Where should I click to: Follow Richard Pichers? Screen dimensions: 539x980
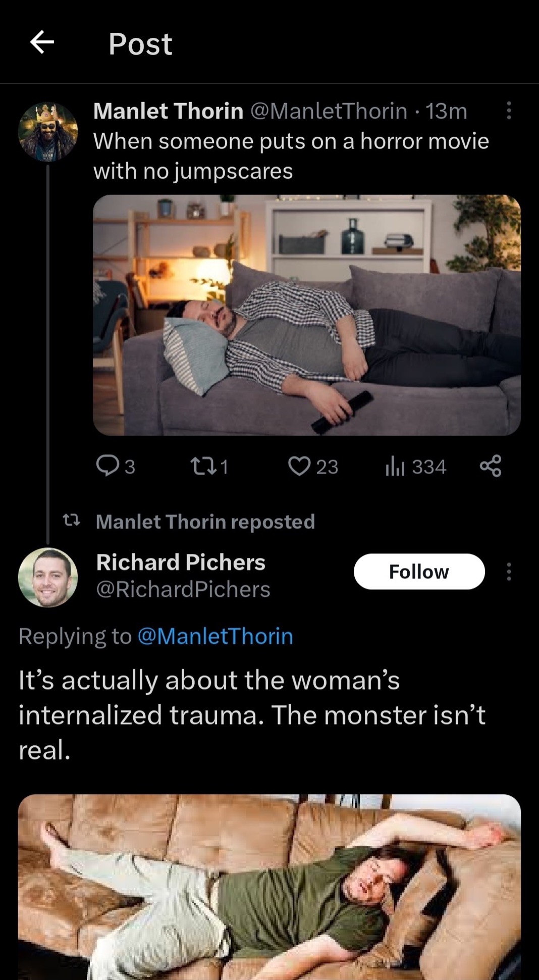pyautogui.click(x=419, y=572)
